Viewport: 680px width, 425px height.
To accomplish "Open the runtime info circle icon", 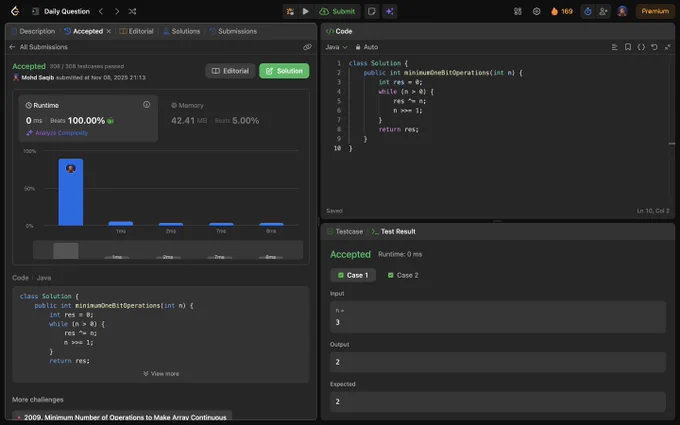I will tap(146, 104).
